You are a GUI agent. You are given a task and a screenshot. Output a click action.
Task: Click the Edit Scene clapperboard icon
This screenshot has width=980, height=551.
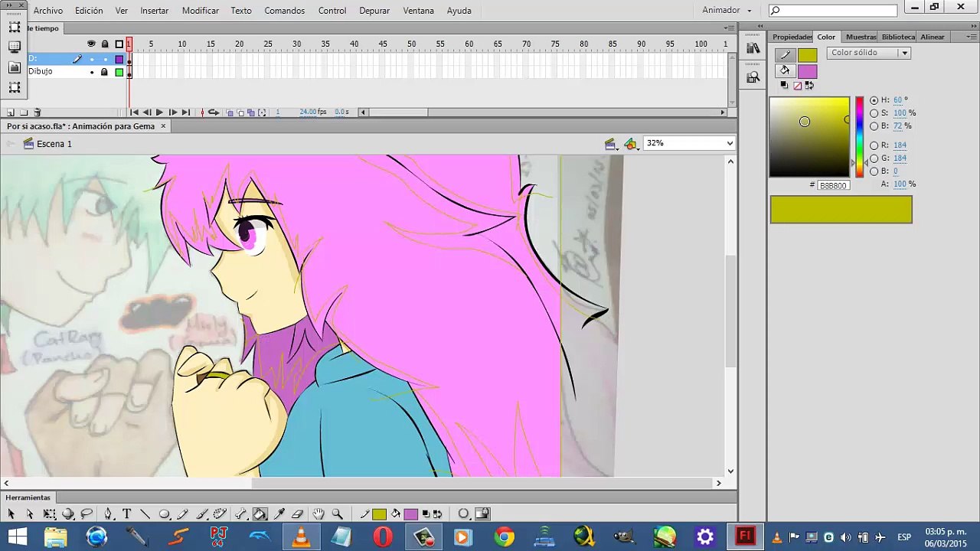tap(610, 143)
